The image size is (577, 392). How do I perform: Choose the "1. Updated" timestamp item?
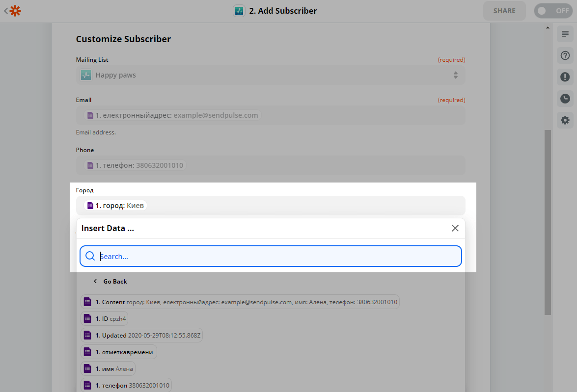point(142,336)
